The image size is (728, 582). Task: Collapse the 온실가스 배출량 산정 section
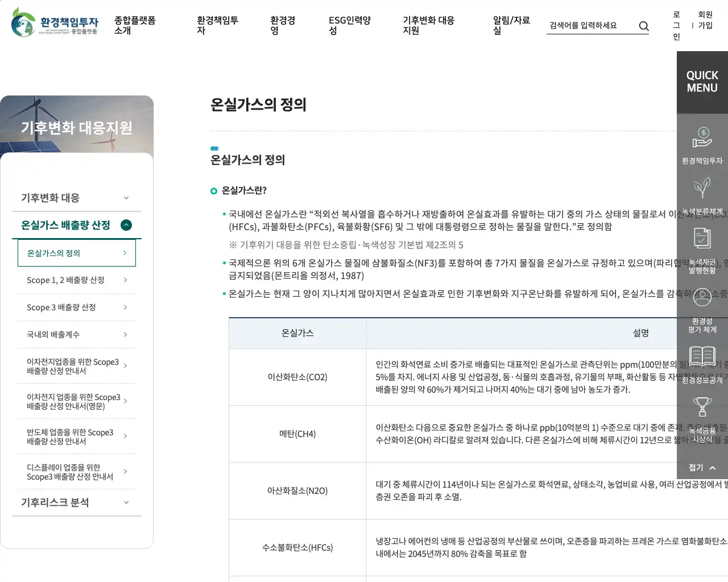[126, 225]
